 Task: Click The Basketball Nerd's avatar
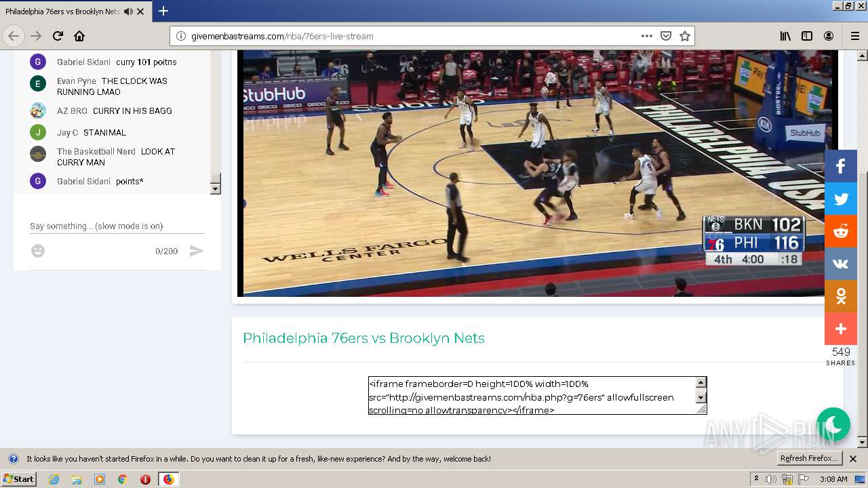pyautogui.click(x=38, y=154)
